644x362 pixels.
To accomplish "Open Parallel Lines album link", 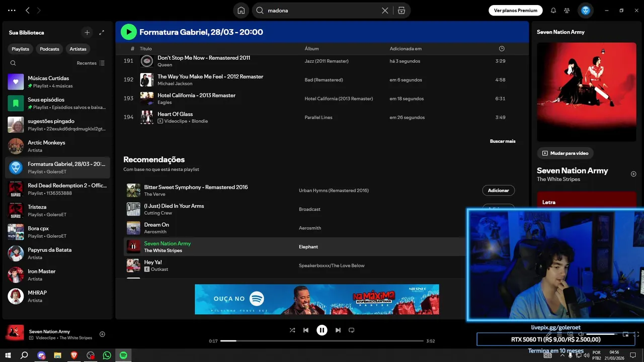I will tap(318, 117).
